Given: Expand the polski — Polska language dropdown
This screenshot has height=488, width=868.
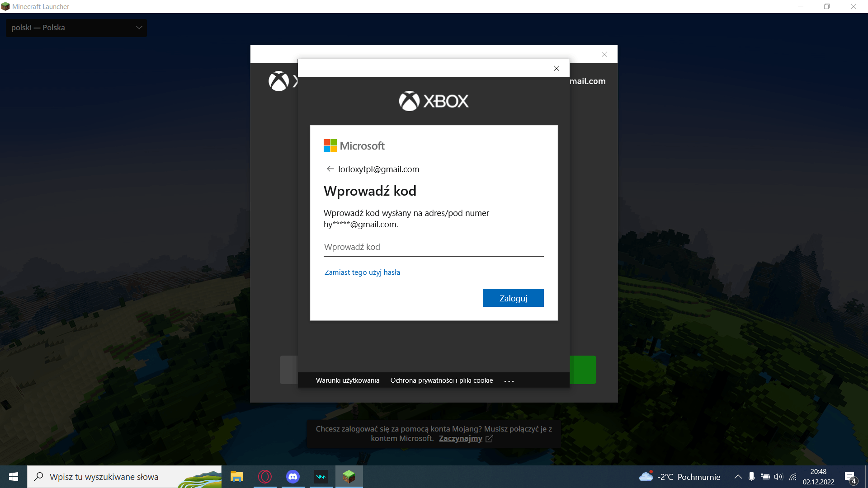Looking at the screenshot, I should pos(76,28).
